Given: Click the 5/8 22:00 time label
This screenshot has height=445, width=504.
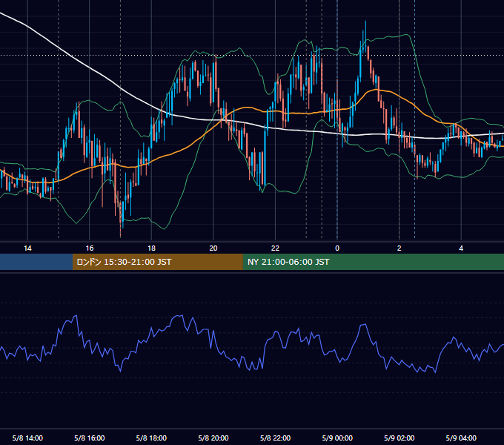Looking at the screenshot, I should [x=275, y=438].
